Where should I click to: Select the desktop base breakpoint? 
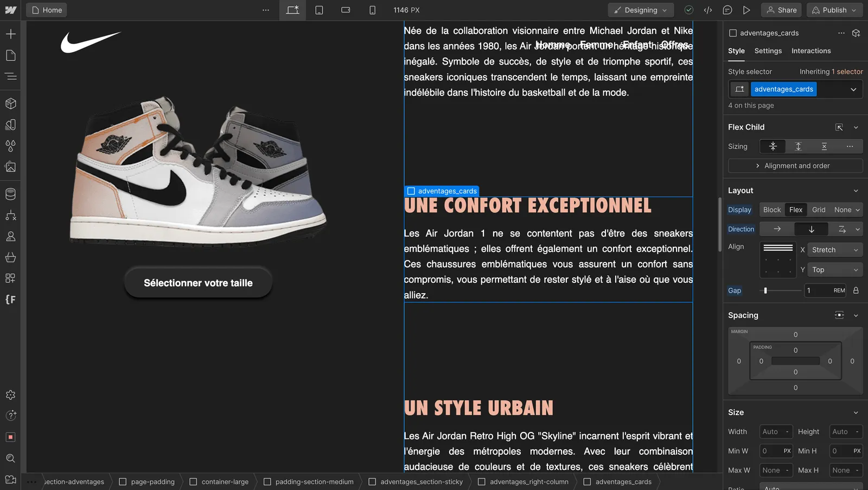coord(292,10)
